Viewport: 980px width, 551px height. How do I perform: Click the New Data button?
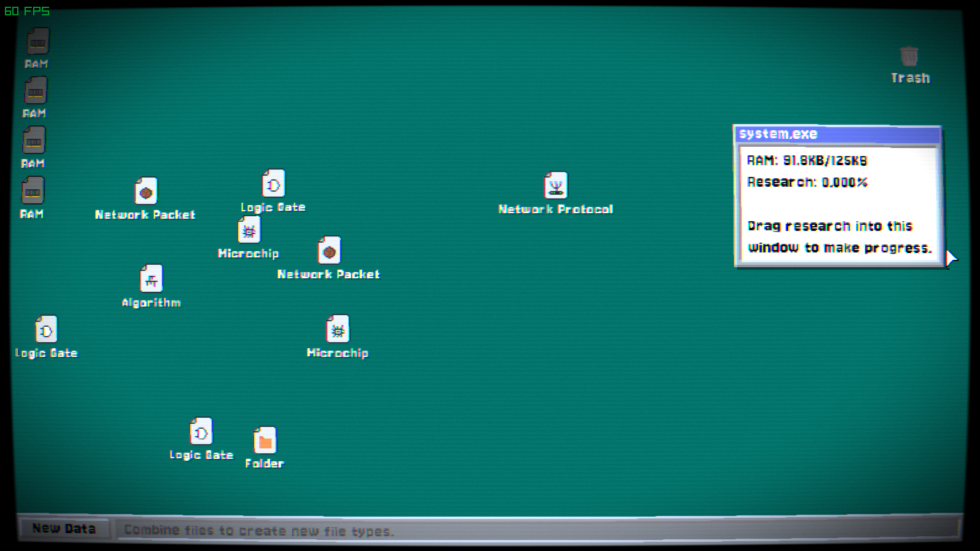pyautogui.click(x=64, y=528)
